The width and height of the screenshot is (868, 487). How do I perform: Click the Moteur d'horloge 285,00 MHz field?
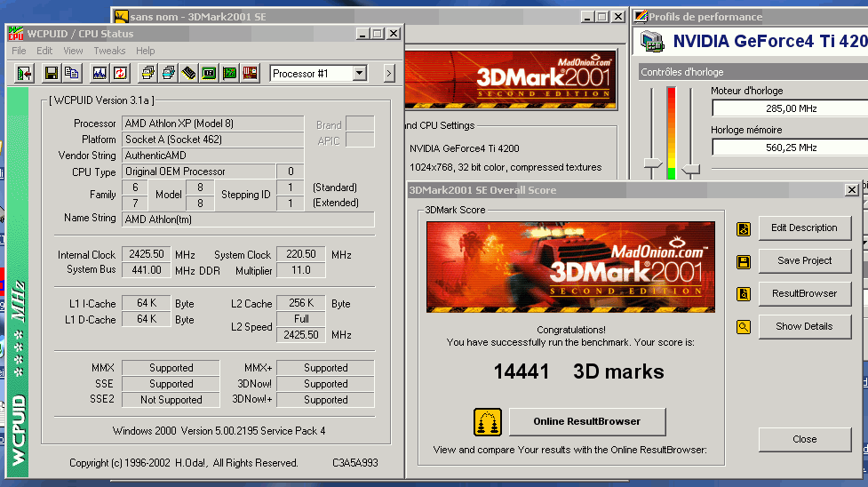click(791, 108)
